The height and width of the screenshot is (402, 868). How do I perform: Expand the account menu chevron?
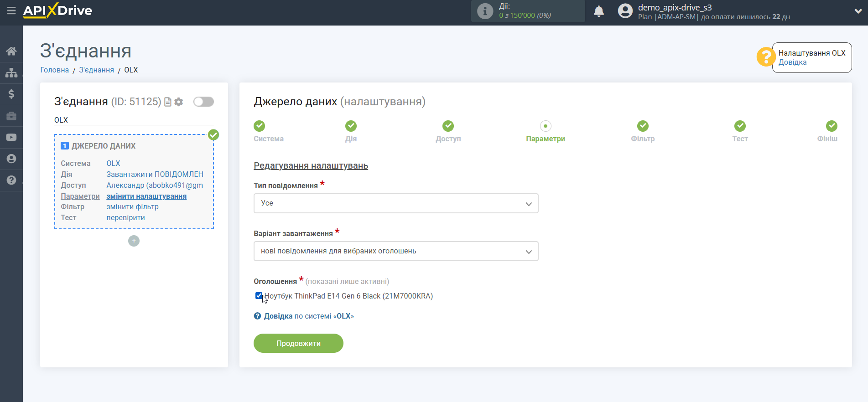tap(858, 11)
